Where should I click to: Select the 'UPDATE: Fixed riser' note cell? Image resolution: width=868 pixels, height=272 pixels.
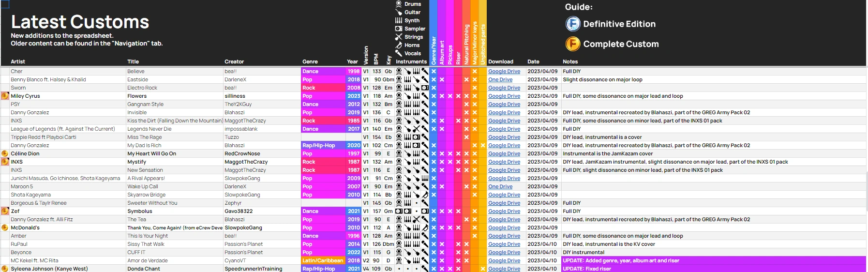pyautogui.click(x=714, y=269)
